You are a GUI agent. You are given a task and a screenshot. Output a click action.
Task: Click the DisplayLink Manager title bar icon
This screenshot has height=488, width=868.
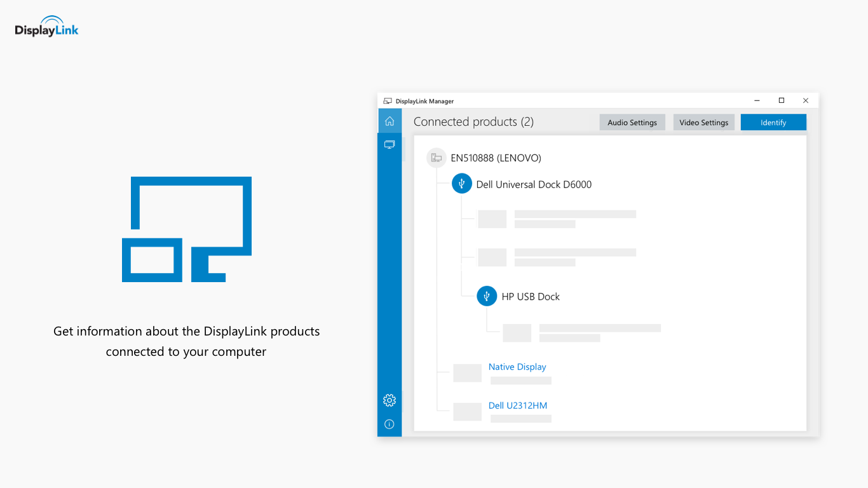[387, 100]
